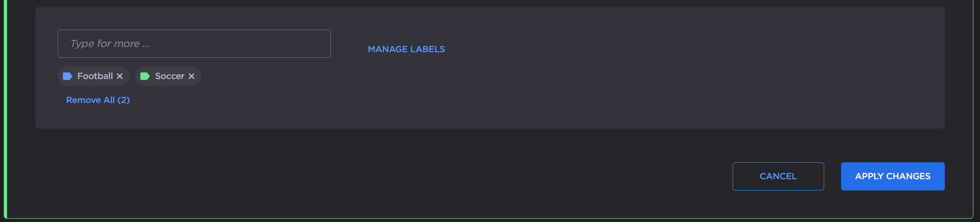Click Remove All (2) link
The width and height of the screenshot is (980, 222).
click(x=98, y=100)
